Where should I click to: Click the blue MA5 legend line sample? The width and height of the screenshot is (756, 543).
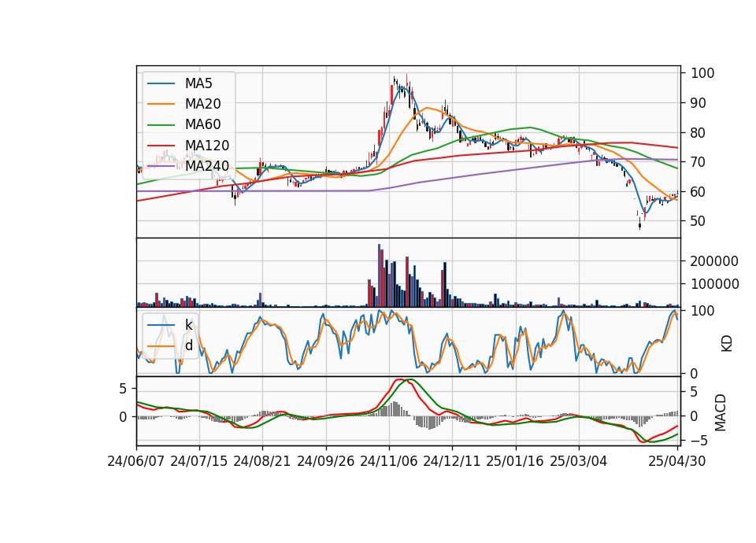pos(161,84)
